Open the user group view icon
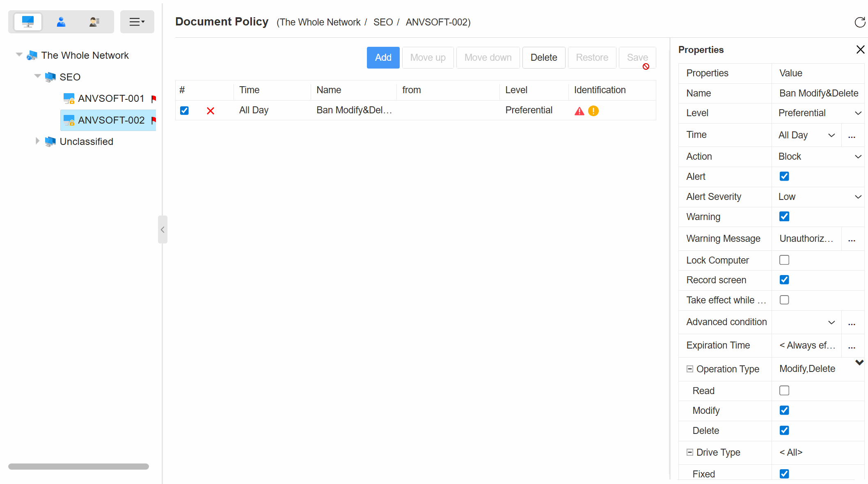The width and height of the screenshot is (868, 484). coord(94,22)
